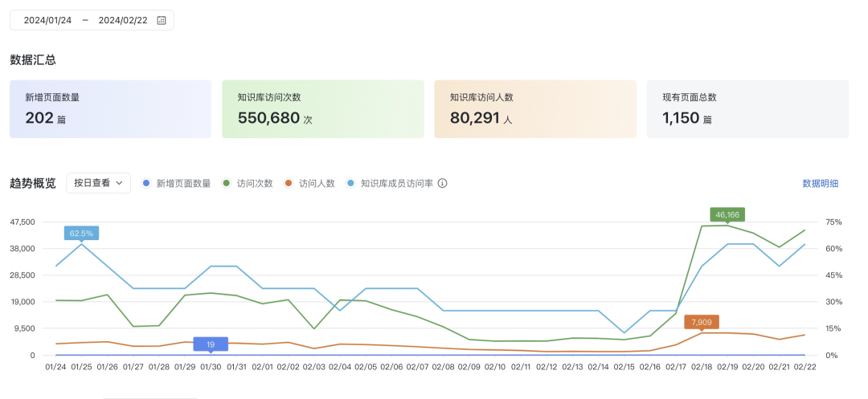Toggle the 知识库成员访问率 legend series
This screenshot has height=399, width=868.
tap(390, 184)
